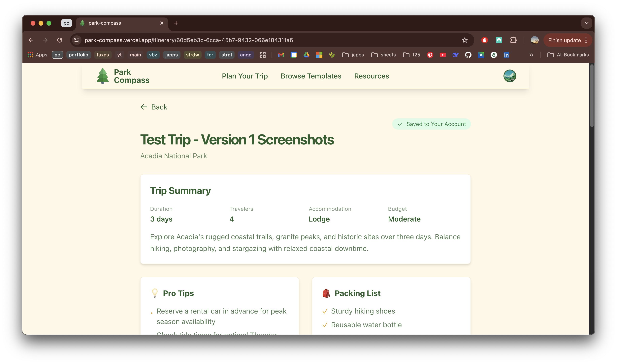The height and width of the screenshot is (364, 617).
Task: Open the Browse Templates nav item
Action: pyautogui.click(x=311, y=76)
